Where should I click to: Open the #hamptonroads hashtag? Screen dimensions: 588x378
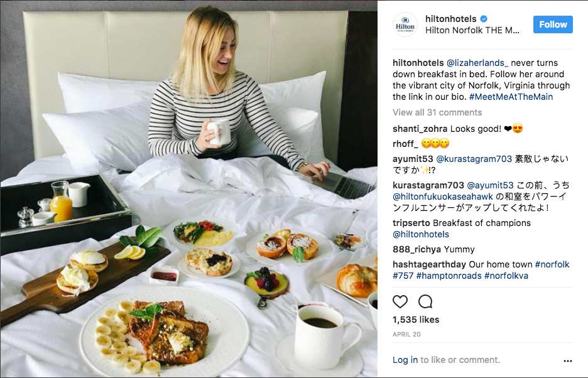pyautogui.click(x=449, y=276)
